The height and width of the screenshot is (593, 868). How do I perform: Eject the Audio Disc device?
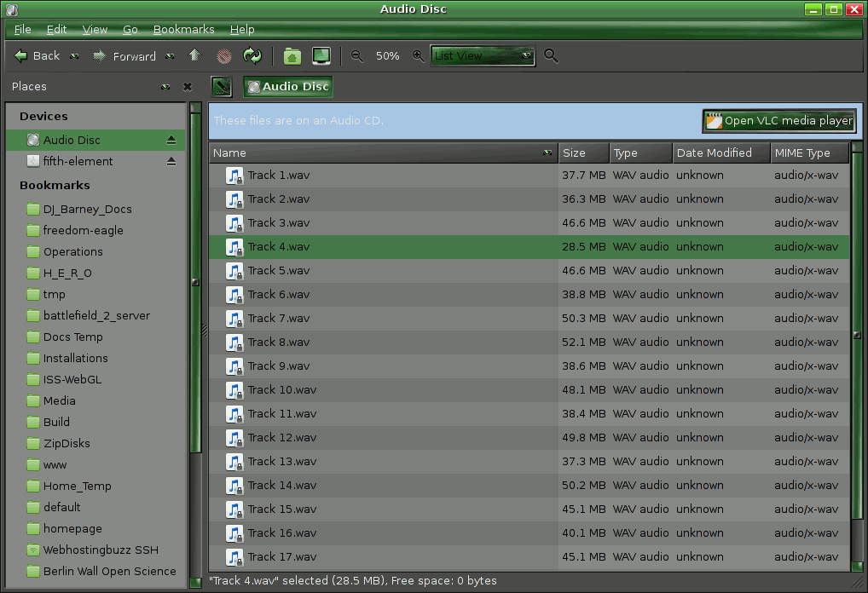click(x=171, y=140)
